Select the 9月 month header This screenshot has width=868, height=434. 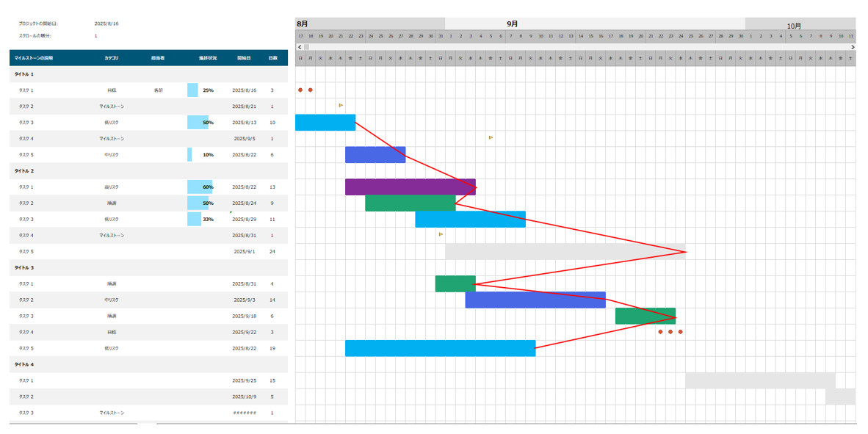[x=513, y=23]
